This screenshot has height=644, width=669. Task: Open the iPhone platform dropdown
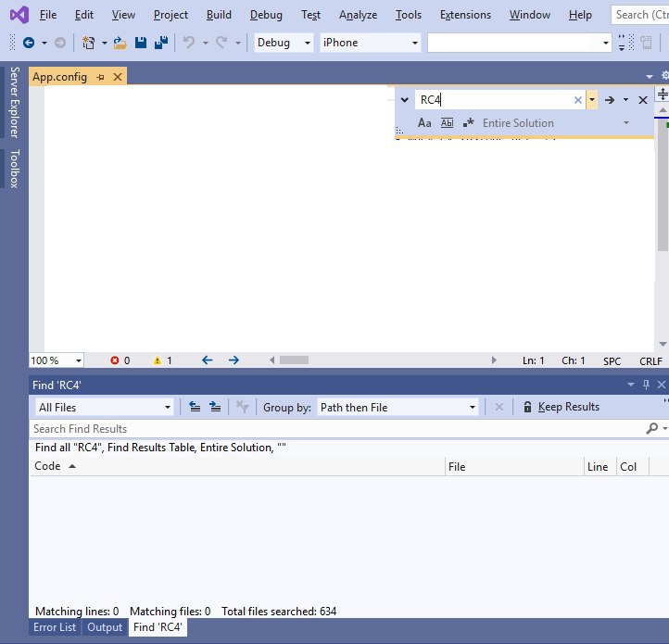[371, 43]
